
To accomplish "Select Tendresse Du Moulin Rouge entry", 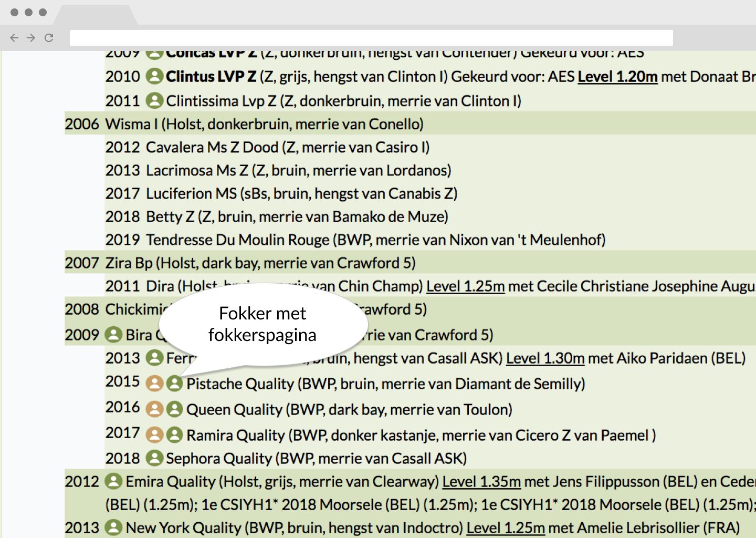I will [376, 240].
